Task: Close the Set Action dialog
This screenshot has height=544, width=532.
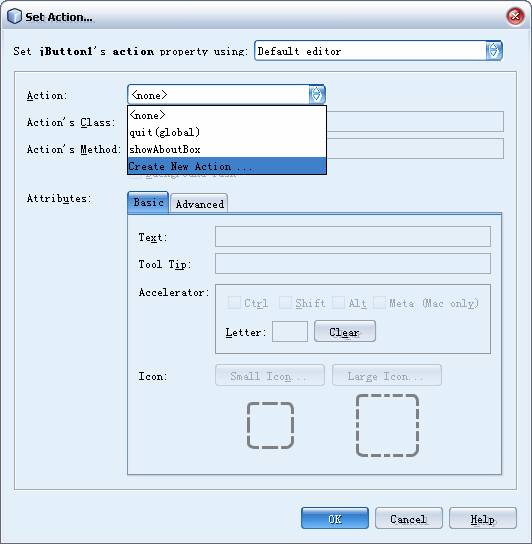Action: click(x=515, y=16)
